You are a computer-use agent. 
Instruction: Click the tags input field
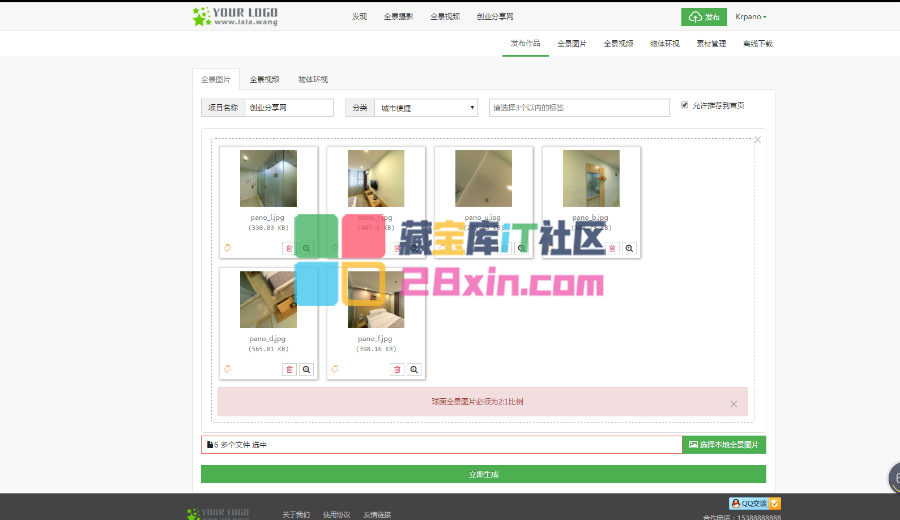coord(579,108)
